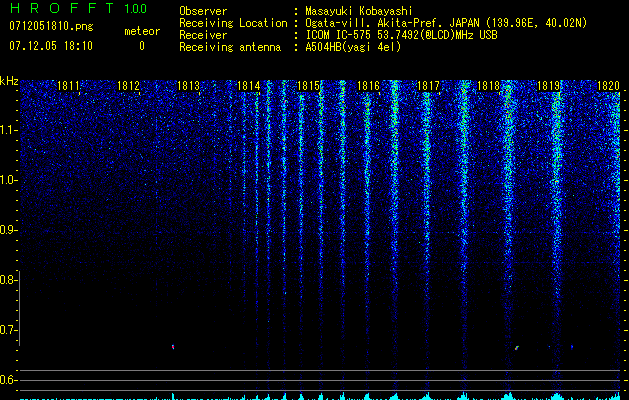
Task: Click the 1817 time marker
Action: pyautogui.click(x=428, y=85)
